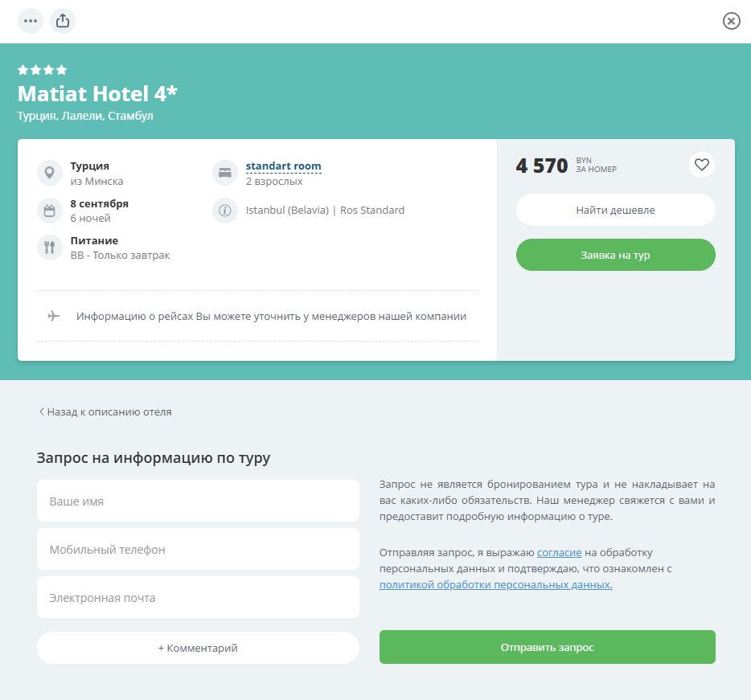751x700 pixels.
Task: Click the airplane flight information icon
Action: [x=54, y=316]
